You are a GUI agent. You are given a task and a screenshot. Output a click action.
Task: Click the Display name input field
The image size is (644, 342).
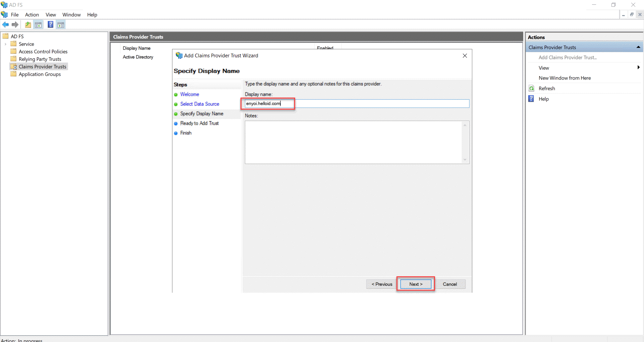point(357,104)
